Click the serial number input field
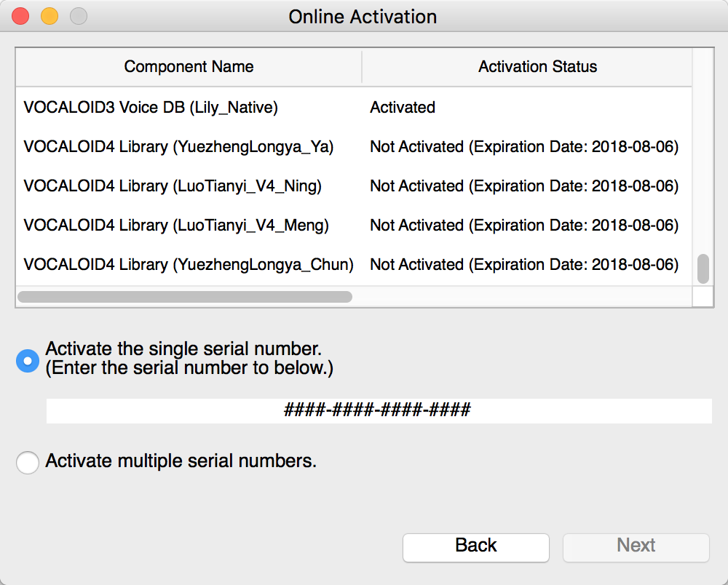 coord(379,410)
